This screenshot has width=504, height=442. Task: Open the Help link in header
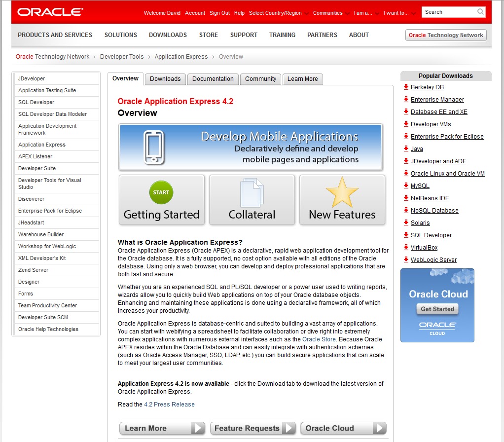(239, 13)
